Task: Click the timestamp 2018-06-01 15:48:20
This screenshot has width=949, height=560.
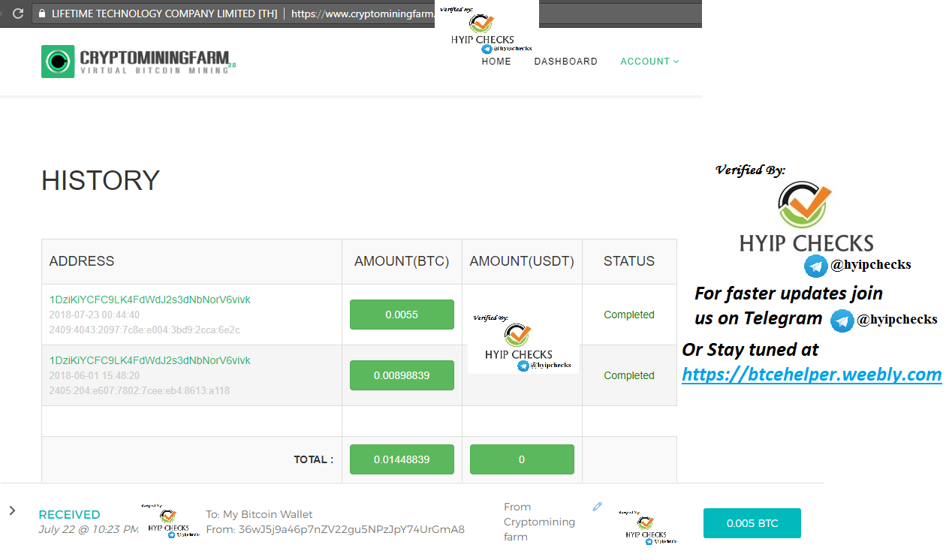Action: [x=95, y=375]
